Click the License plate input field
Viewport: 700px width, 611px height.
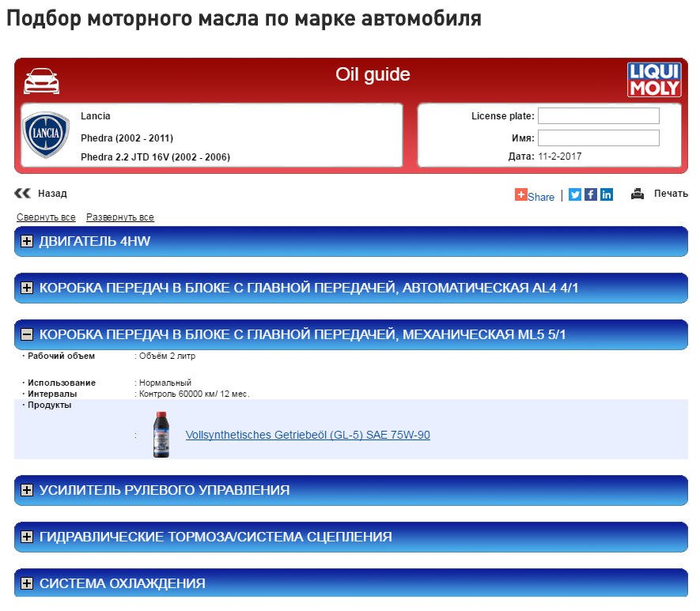coord(599,116)
